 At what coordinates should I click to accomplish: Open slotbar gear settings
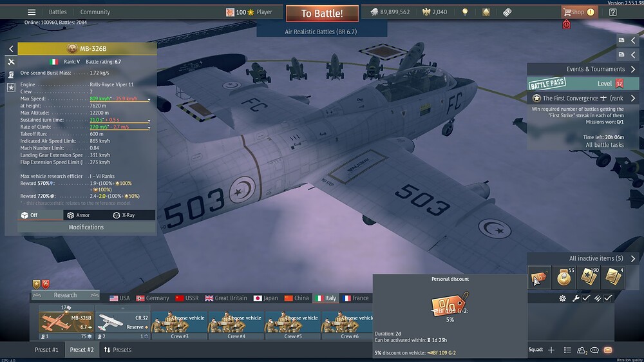(x=562, y=298)
